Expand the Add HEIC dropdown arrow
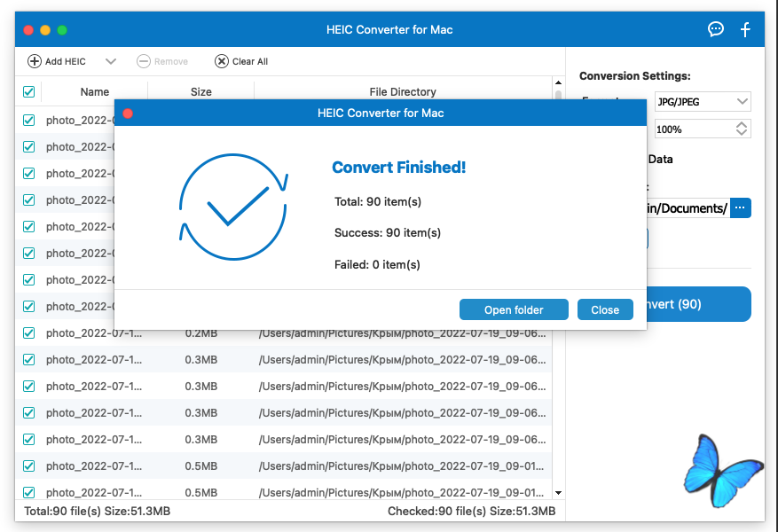This screenshot has height=532, width=778. click(x=111, y=61)
